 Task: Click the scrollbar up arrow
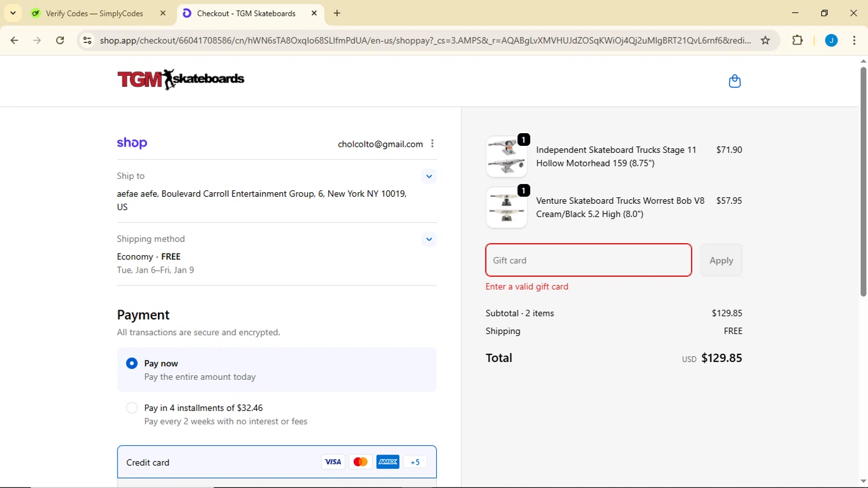(863, 61)
